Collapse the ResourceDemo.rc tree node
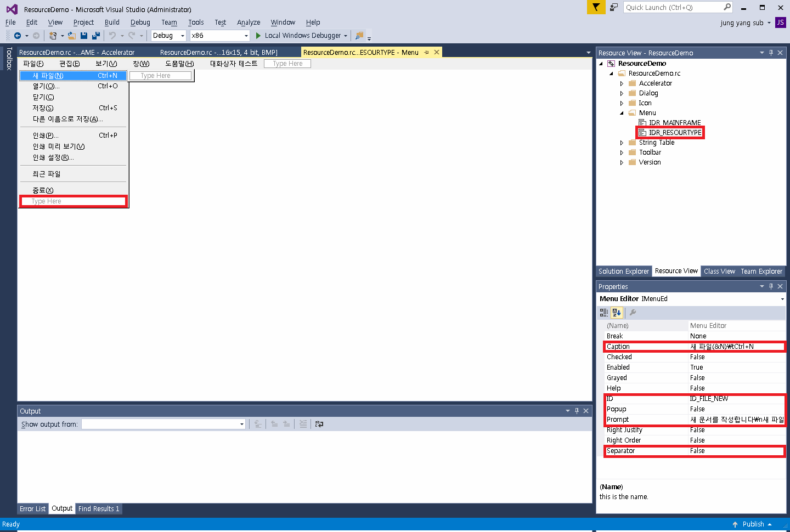This screenshot has width=790, height=532. tap(611, 73)
